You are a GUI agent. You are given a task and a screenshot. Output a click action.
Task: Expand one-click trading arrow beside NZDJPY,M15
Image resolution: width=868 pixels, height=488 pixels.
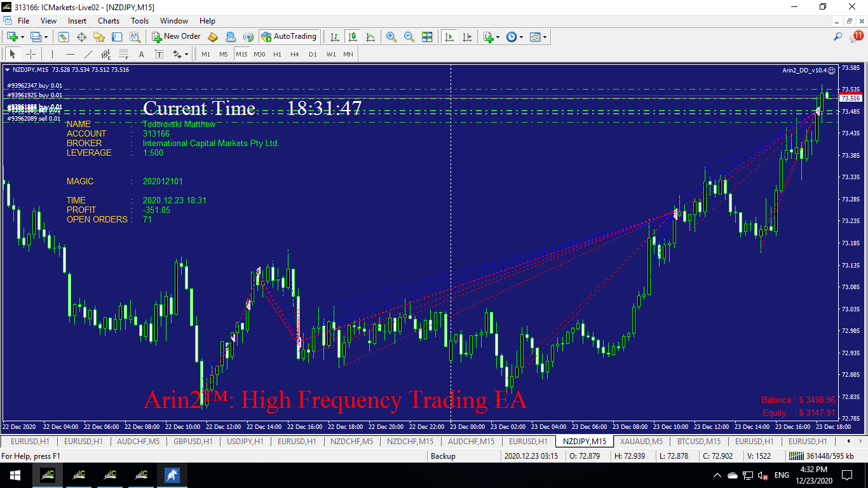(7, 69)
